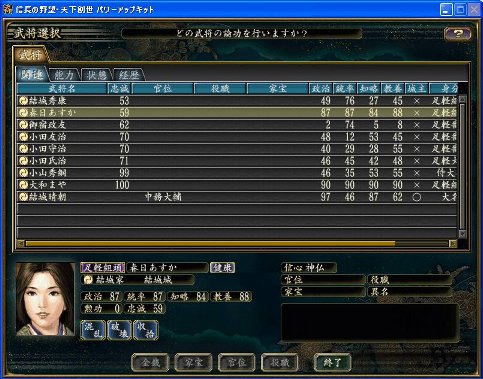The width and height of the screenshot is (483, 379).
Task: Sort the list by 忠誠 column header
Action: point(120,89)
